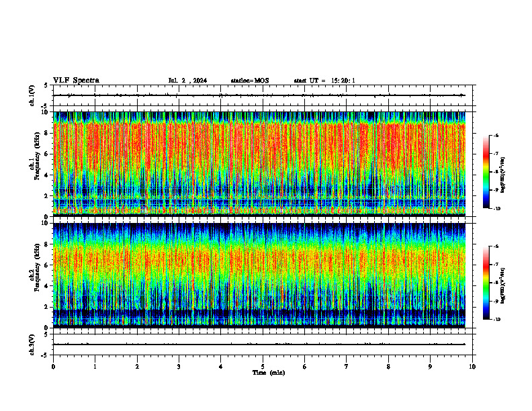Screen dimensions: 532x411
Task: Click the color scale bar beside ch.2 spectrogram
Action: (486, 283)
